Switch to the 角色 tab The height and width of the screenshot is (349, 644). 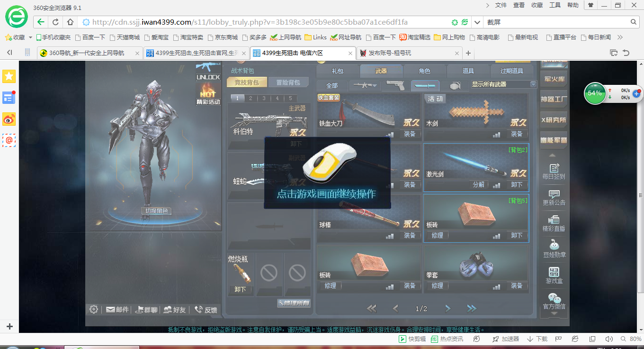click(x=425, y=71)
